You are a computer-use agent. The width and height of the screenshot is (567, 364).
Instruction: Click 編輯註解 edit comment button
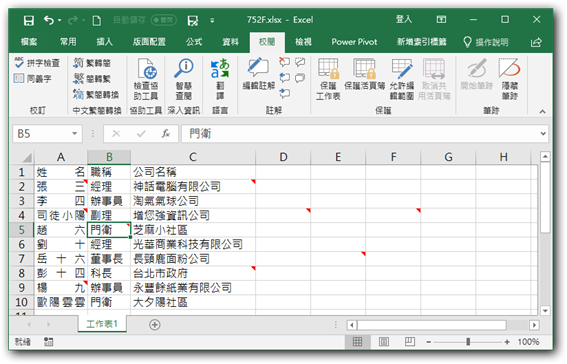(259, 73)
